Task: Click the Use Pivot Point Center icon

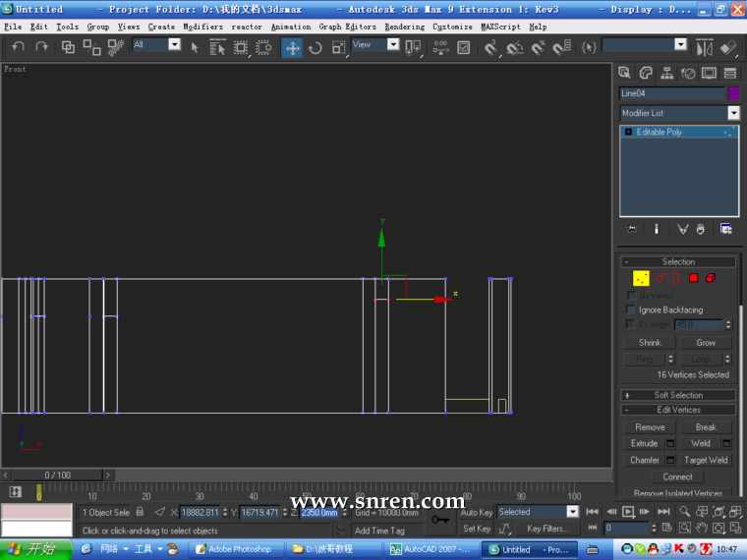Action: coord(413,47)
